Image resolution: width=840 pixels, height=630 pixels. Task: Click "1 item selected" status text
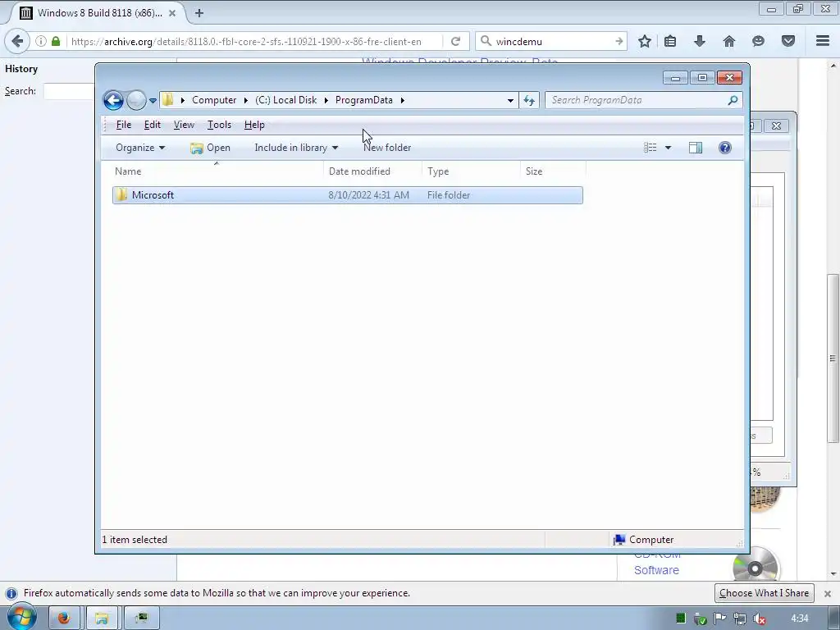[135, 540]
